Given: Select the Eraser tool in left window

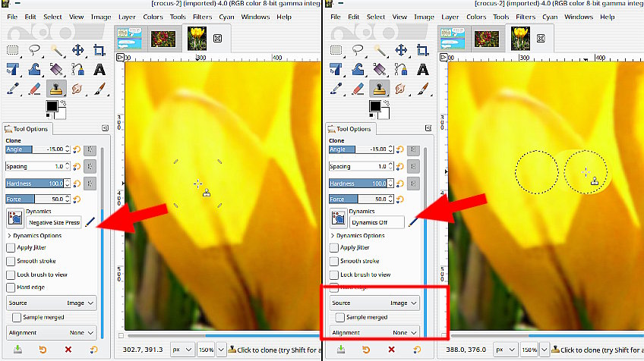Looking at the screenshot, I should [34, 89].
